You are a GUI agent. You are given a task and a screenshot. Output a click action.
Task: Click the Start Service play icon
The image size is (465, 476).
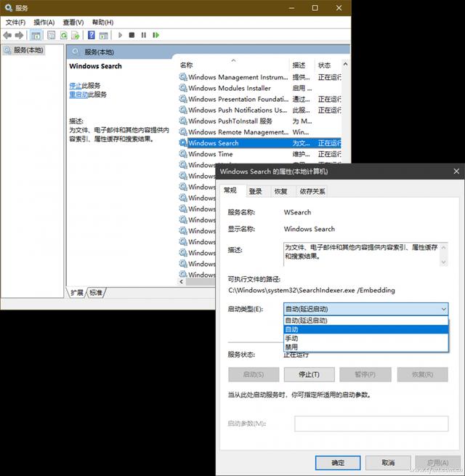click(120, 35)
